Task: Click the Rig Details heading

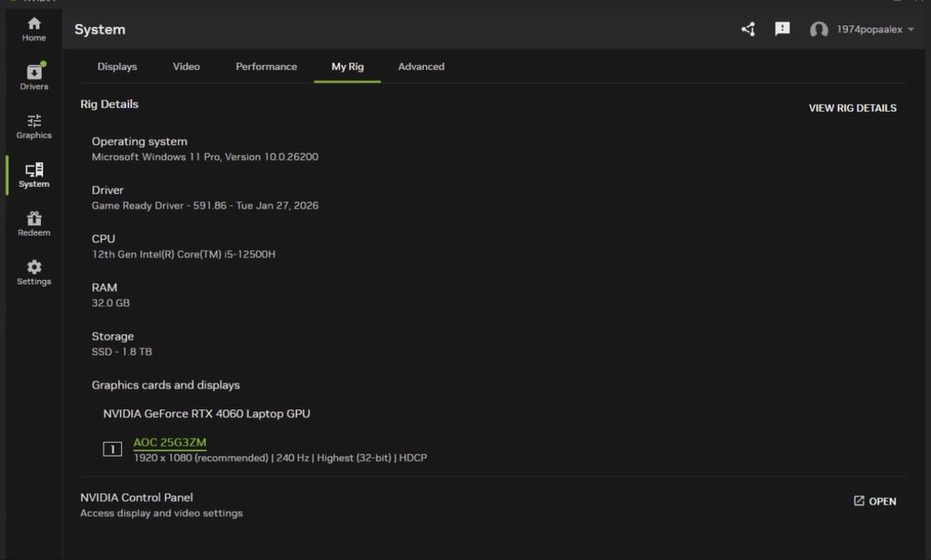Action: point(109,104)
